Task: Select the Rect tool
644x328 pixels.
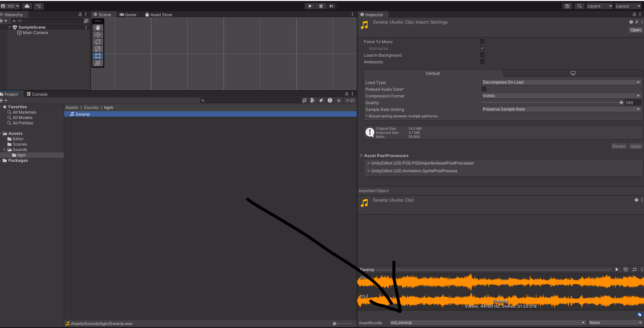Action: coord(98,56)
